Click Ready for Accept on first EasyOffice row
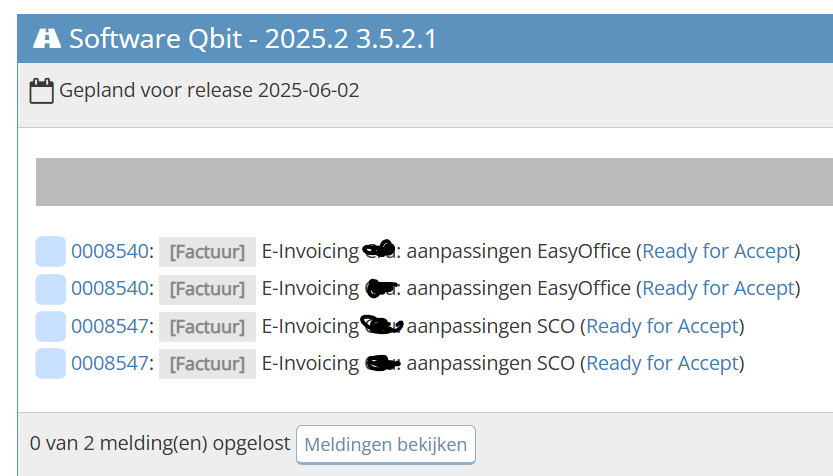 click(x=718, y=251)
